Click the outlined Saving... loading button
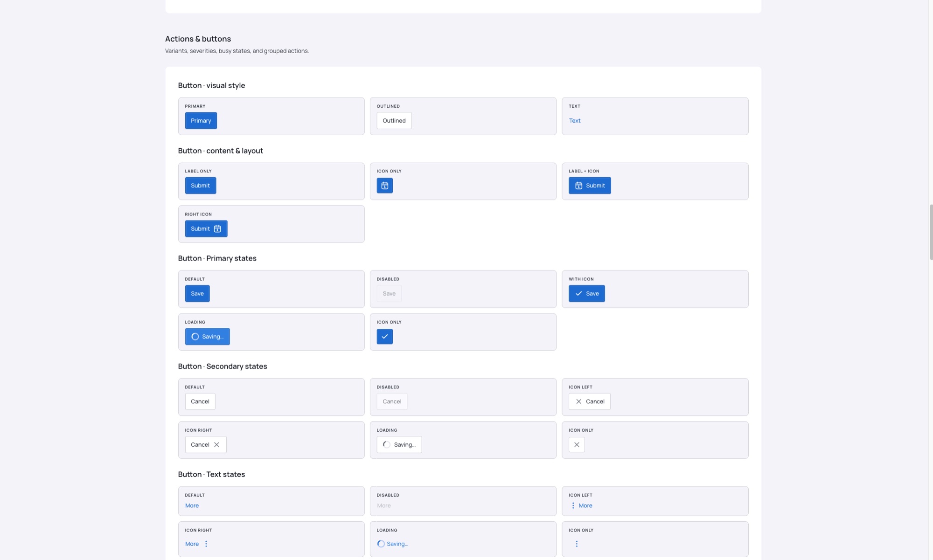This screenshot has width=933, height=560. point(399,444)
